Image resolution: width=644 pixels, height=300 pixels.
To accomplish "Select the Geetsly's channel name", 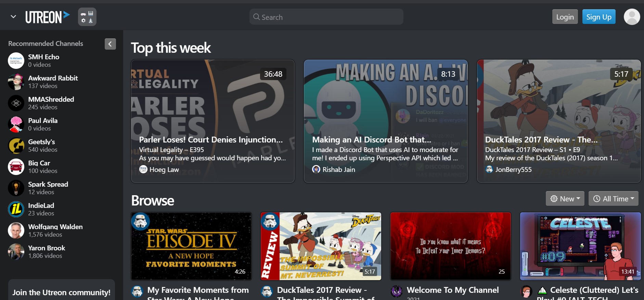I will click(x=41, y=142).
